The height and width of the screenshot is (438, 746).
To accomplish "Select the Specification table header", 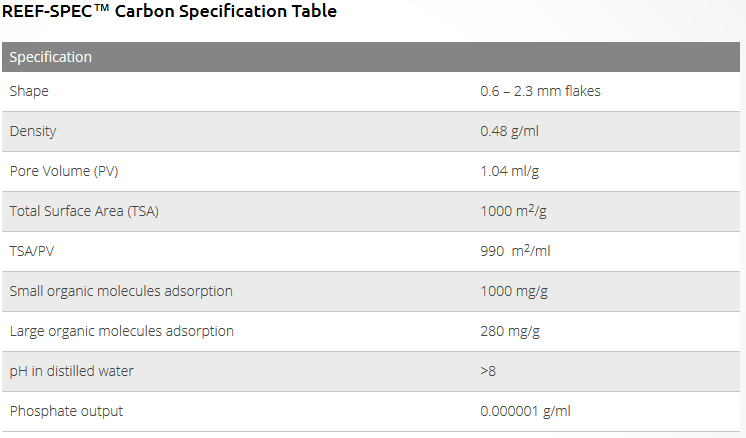I will click(x=51, y=57).
